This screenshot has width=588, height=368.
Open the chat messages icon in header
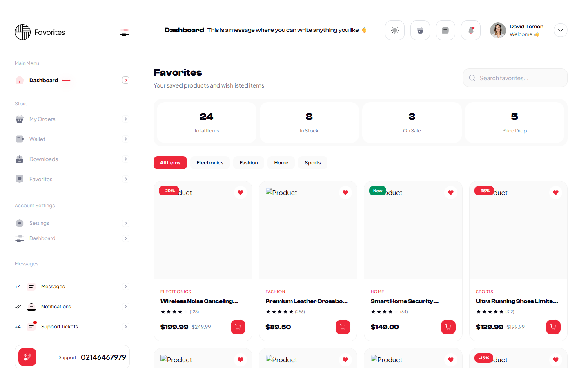pyautogui.click(x=445, y=30)
